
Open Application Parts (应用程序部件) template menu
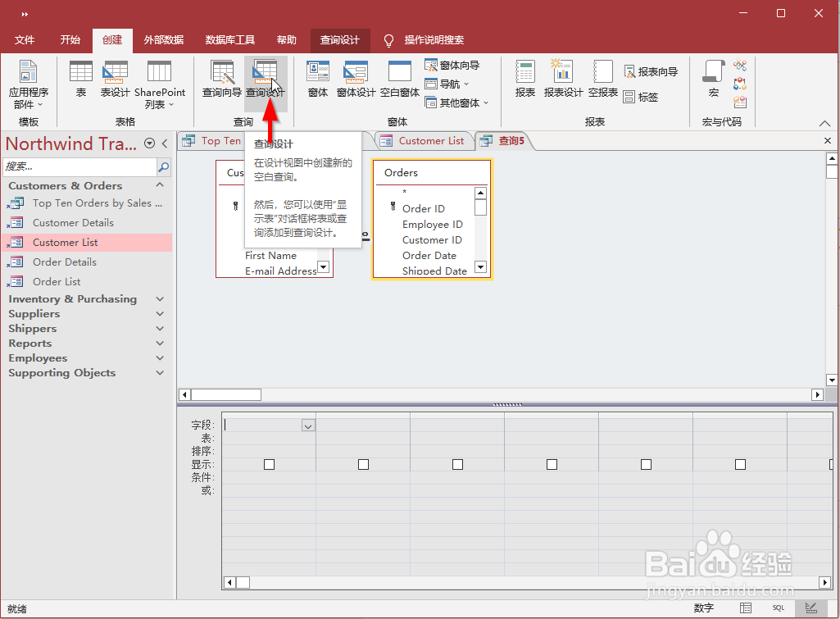click(28, 84)
